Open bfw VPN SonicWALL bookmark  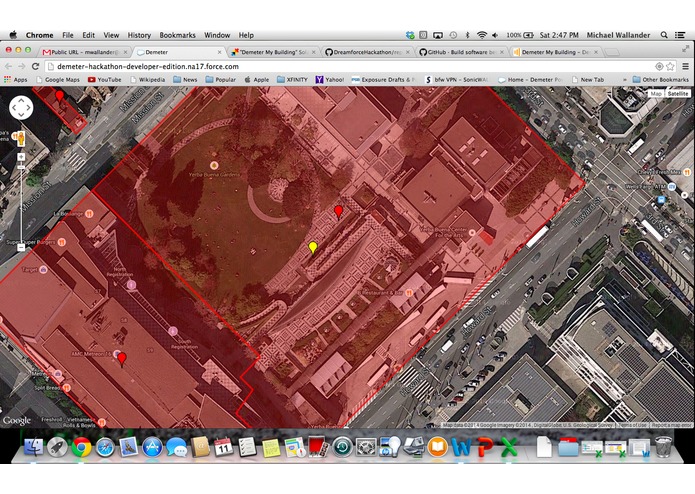pyautogui.click(x=456, y=80)
